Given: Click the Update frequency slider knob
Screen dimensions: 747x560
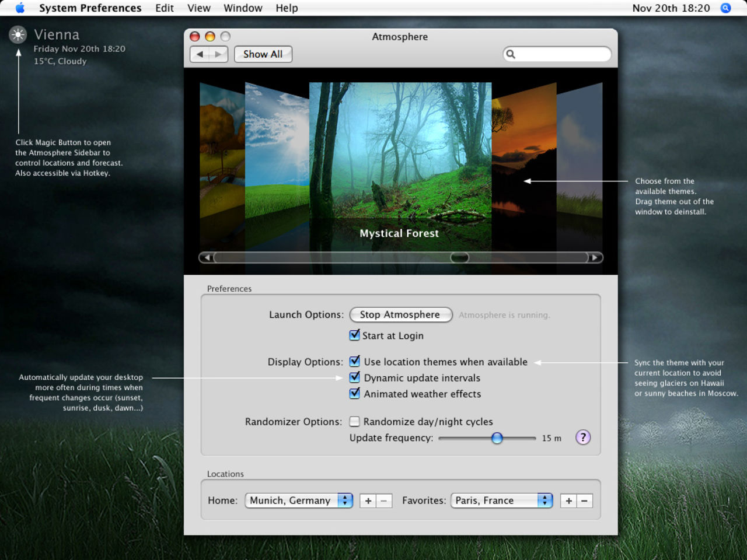Looking at the screenshot, I should (497, 437).
